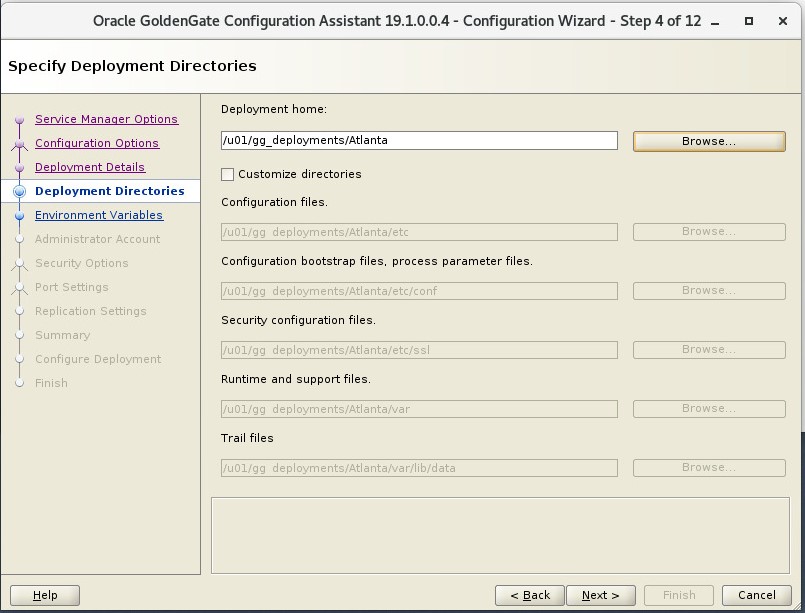Proceed with the Next button

point(601,596)
